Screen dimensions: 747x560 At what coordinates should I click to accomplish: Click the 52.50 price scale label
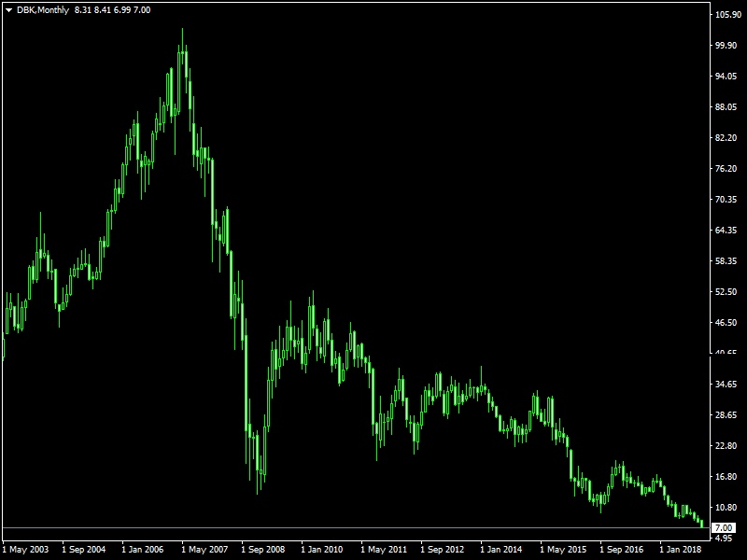tap(726, 292)
